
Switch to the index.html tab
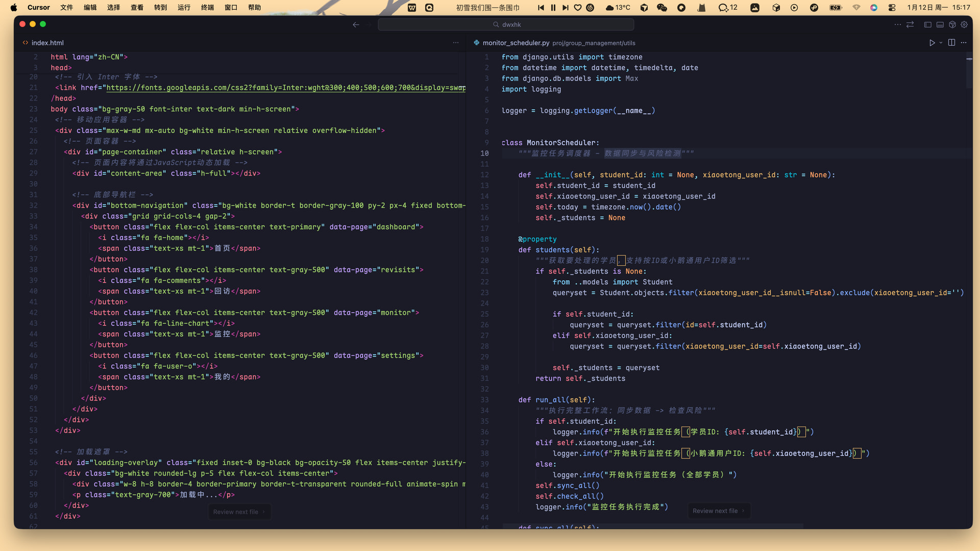click(47, 43)
